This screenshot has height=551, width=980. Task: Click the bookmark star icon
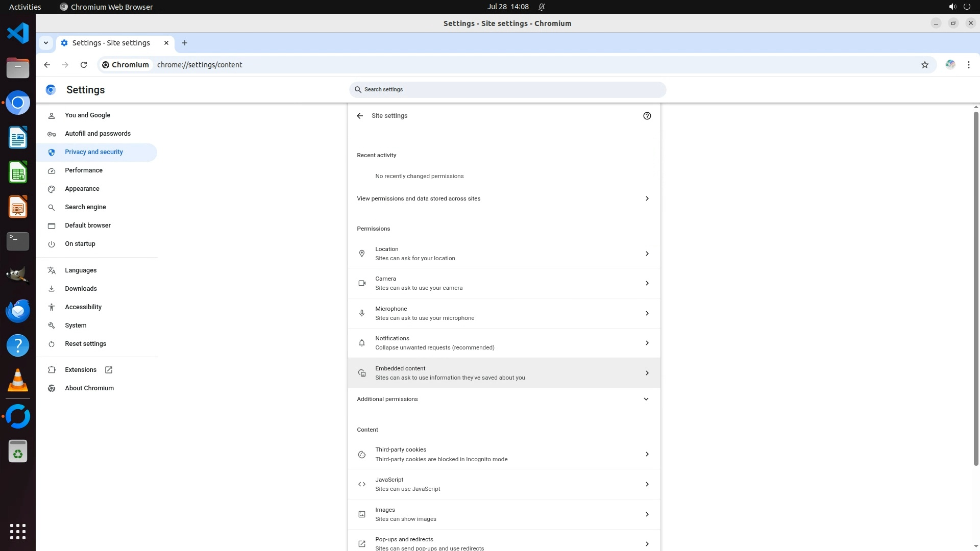click(924, 65)
